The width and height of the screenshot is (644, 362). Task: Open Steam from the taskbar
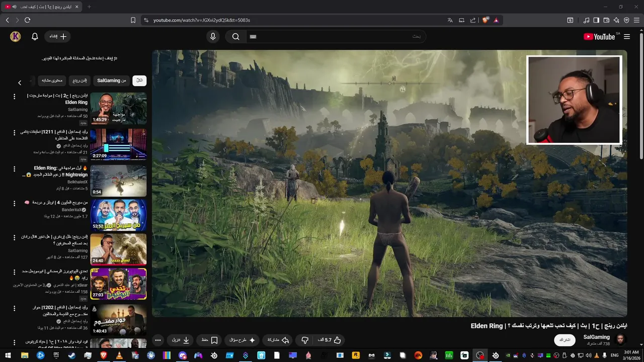[72, 355]
